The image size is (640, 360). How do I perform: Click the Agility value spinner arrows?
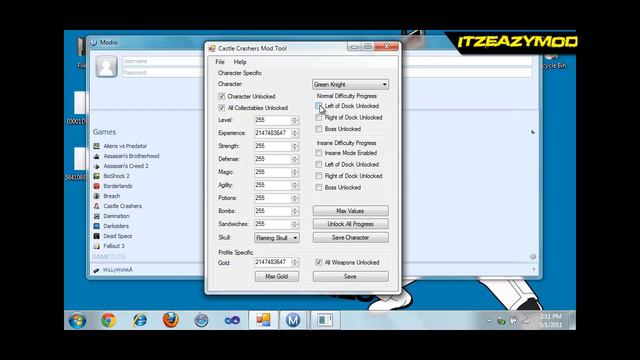pos(295,185)
